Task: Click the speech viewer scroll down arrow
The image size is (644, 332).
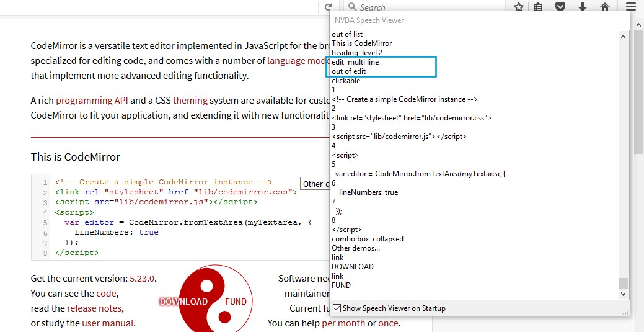Action: point(623,294)
